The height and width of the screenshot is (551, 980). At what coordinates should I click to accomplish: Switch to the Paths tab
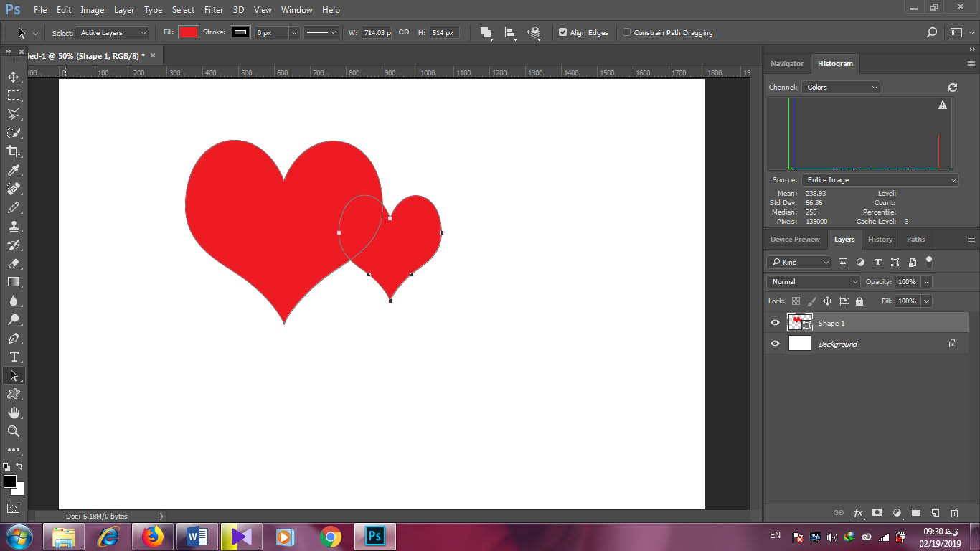coord(915,239)
